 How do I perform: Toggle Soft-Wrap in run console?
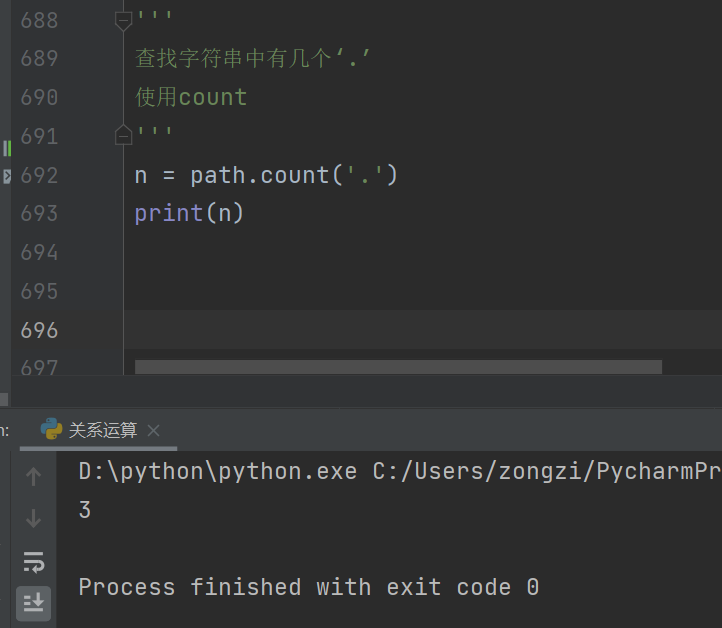coord(33,561)
